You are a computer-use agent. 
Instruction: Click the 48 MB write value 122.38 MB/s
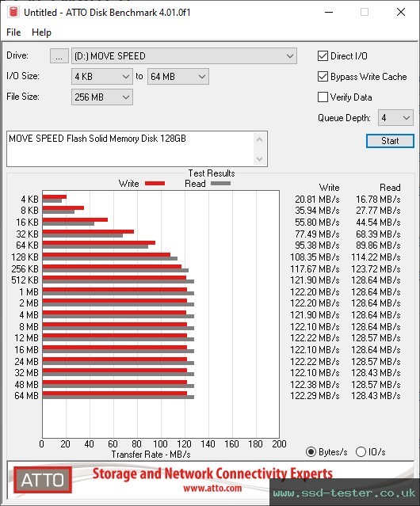coord(315,384)
